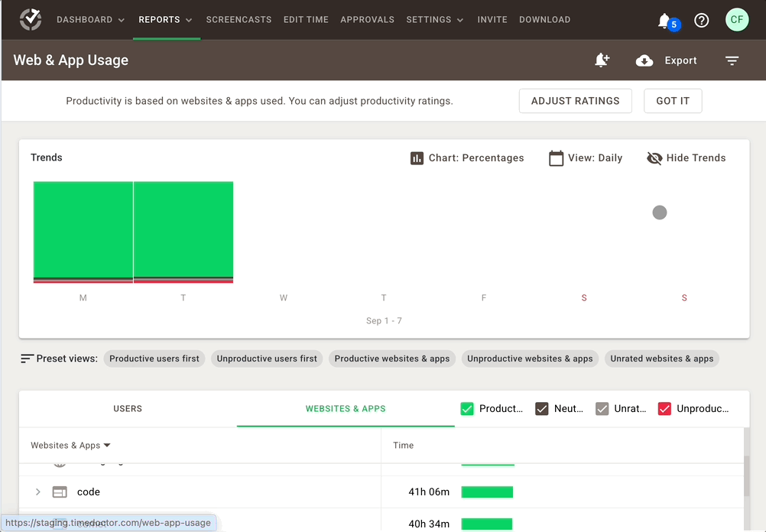This screenshot has height=532, width=766.
Task: Click the window app icon beside code
Action: click(60, 492)
